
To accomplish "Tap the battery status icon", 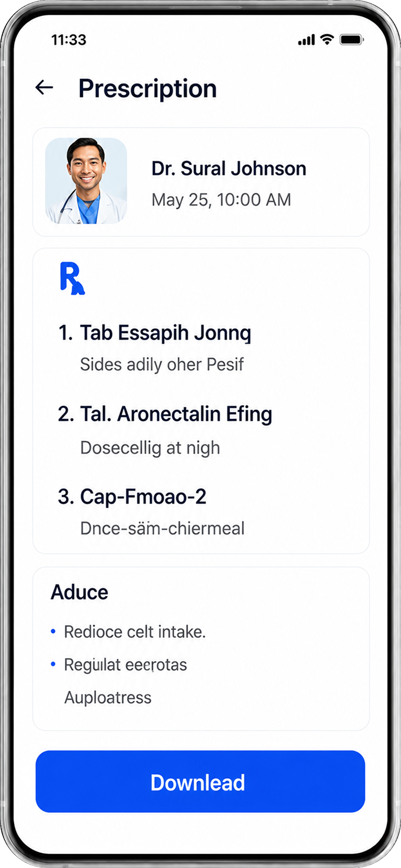I will pyautogui.click(x=351, y=40).
